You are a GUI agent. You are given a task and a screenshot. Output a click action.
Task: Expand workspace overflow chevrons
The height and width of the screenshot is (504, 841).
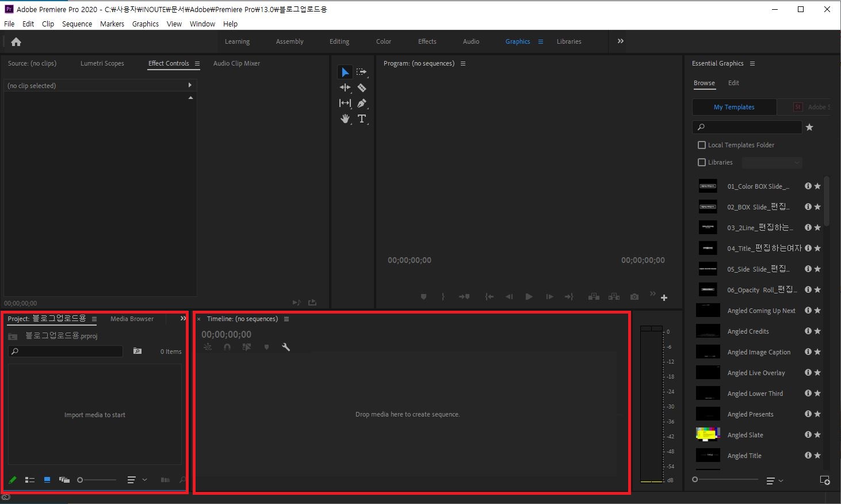(x=620, y=41)
